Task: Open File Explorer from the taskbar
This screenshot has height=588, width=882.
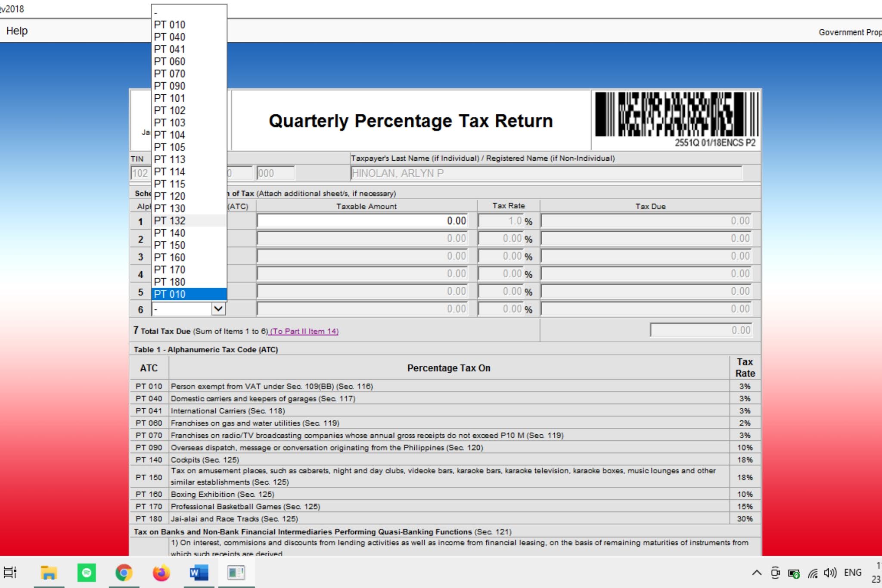Action: point(49,572)
